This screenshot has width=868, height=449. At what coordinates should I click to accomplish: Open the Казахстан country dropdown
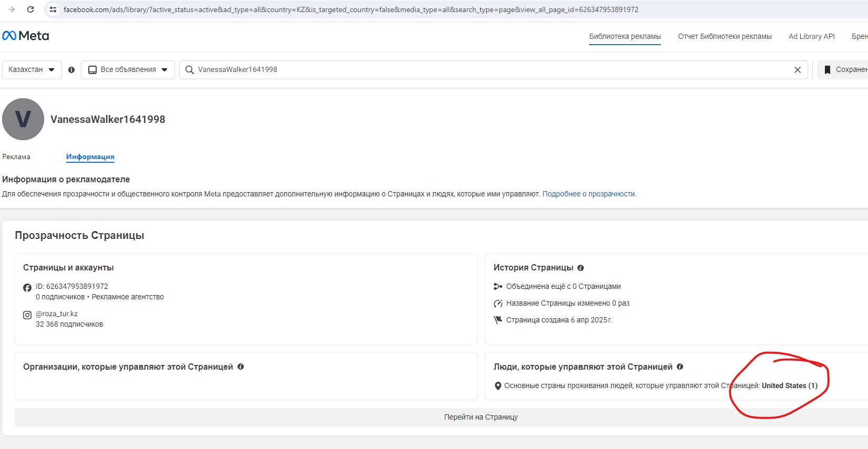click(32, 70)
